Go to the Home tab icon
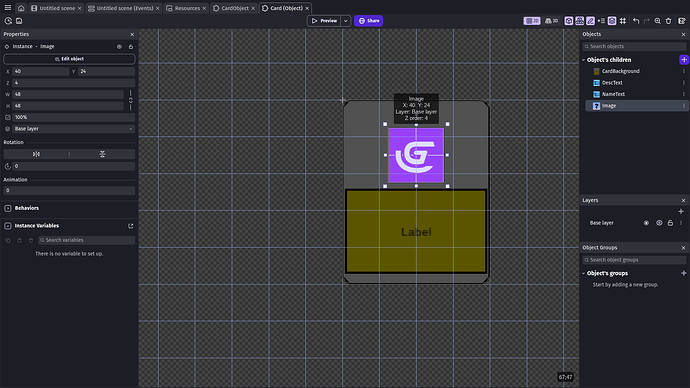 pyautogui.click(x=21, y=8)
